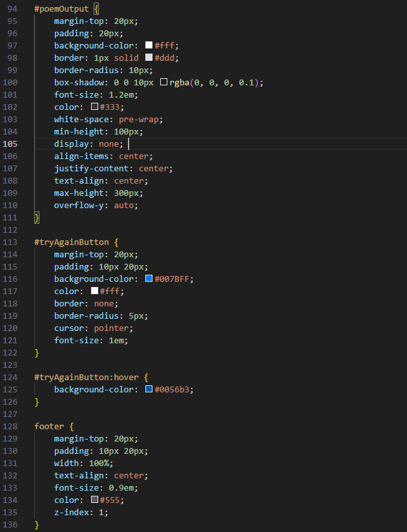Click the #poemOutput selector text
Viewport: 407px width, 532px height.
coord(62,9)
